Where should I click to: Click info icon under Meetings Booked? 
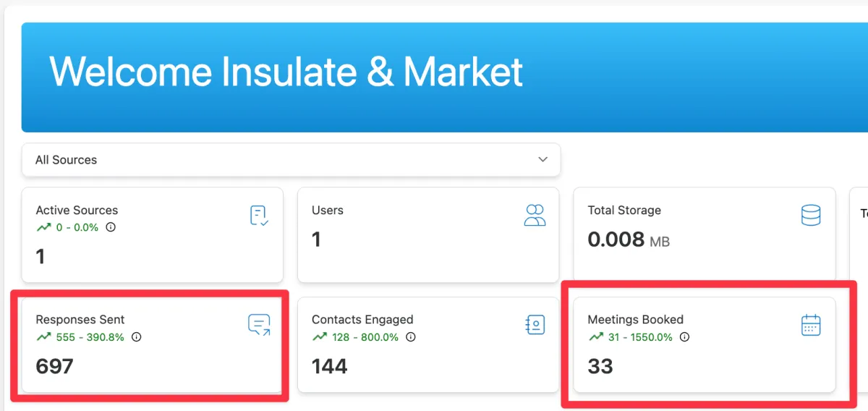pos(685,336)
